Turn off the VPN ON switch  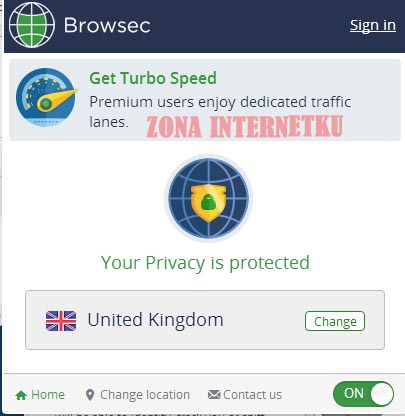point(363,394)
